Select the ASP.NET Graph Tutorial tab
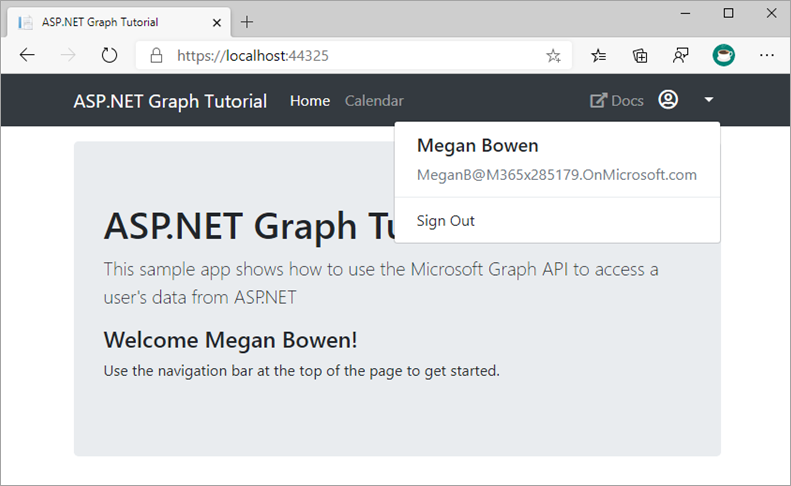 click(x=119, y=22)
